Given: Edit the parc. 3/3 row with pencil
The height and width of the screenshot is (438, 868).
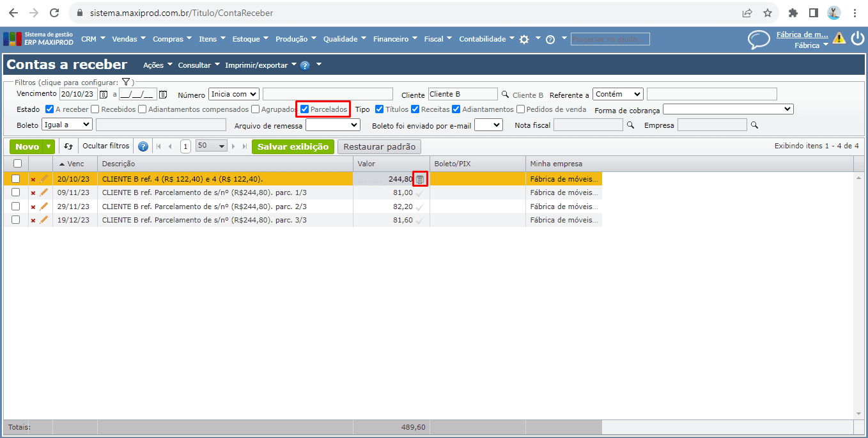Looking at the screenshot, I should click(x=43, y=220).
